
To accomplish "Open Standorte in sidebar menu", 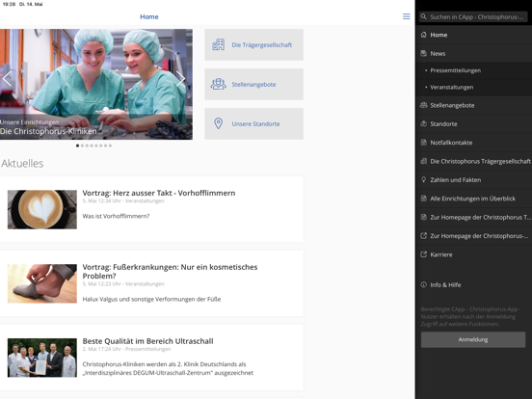I will (473, 123).
